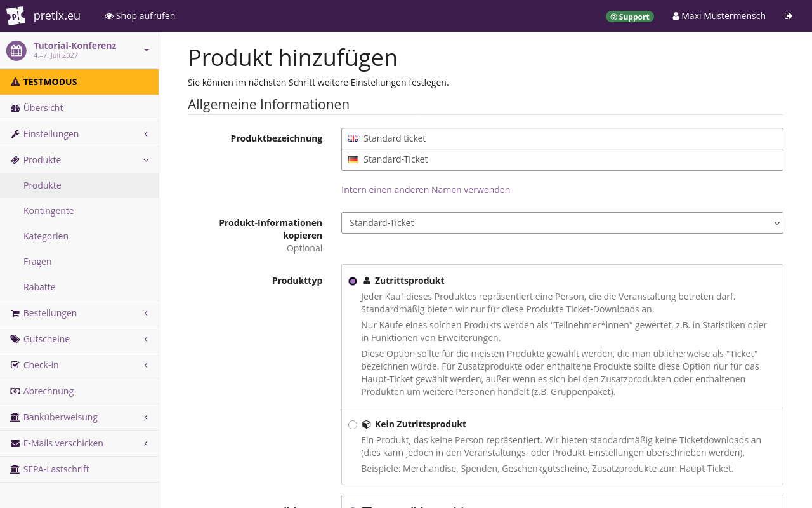Click 'Intern einen anderen Namen verwenden' link
This screenshot has height=508, width=812.
pos(426,190)
